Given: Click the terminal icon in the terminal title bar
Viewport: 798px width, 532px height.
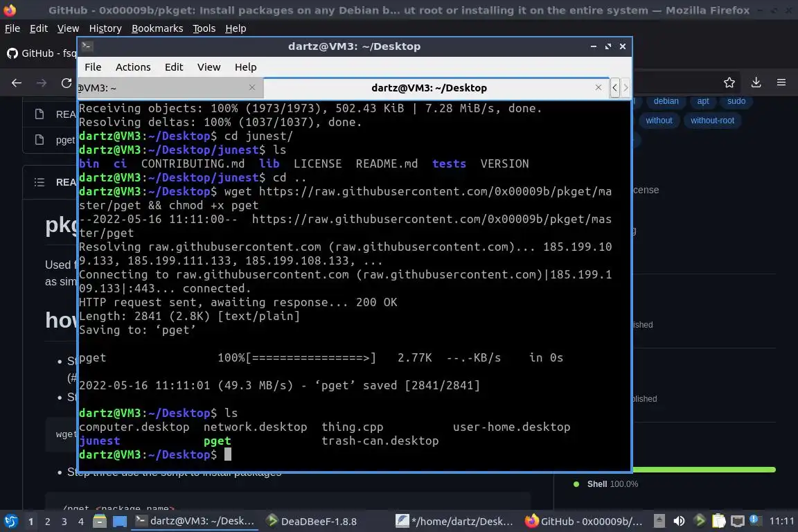Looking at the screenshot, I should (87, 46).
